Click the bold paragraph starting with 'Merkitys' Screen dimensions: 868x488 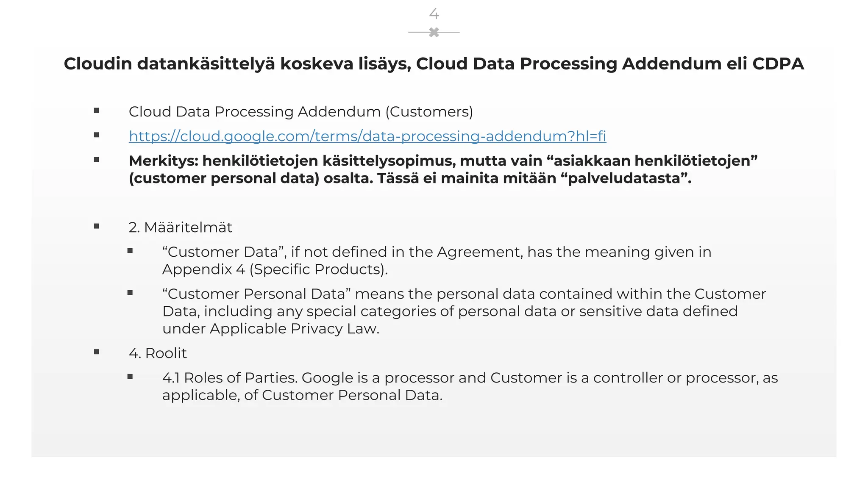pos(443,169)
